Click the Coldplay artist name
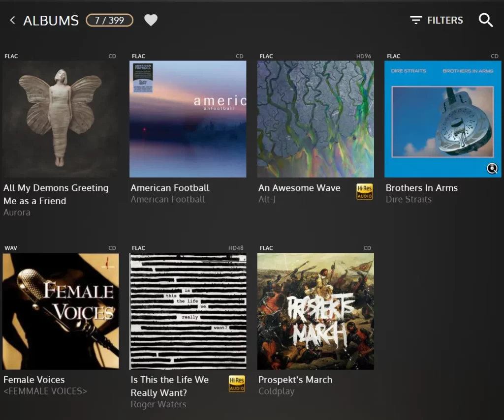Screen dimensions: 504x420 276,391
